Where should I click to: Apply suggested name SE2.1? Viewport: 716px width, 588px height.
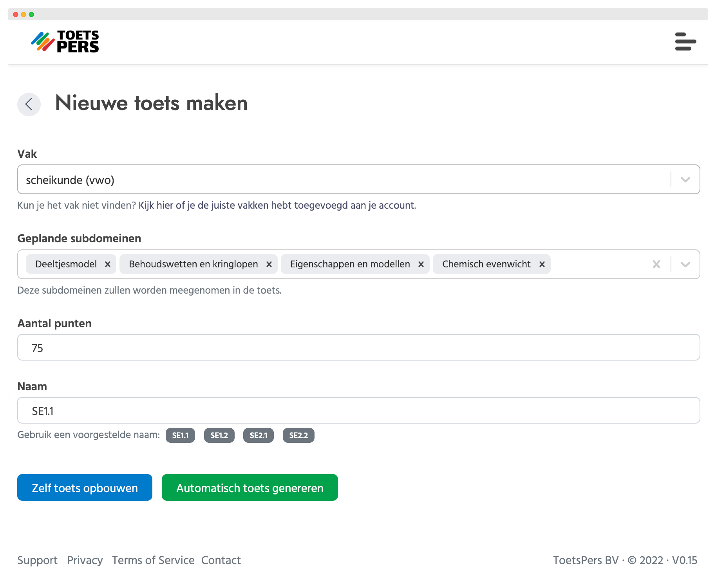pyautogui.click(x=259, y=435)
